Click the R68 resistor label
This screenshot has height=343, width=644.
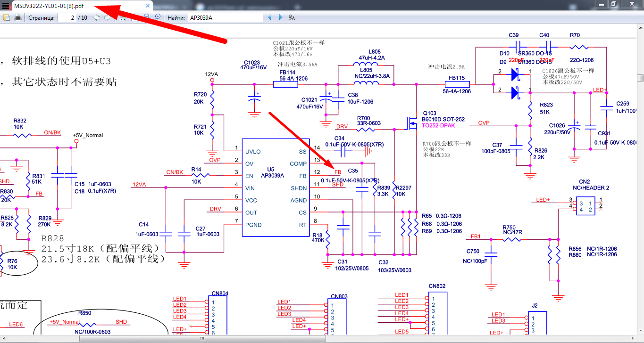click(427, 224)
